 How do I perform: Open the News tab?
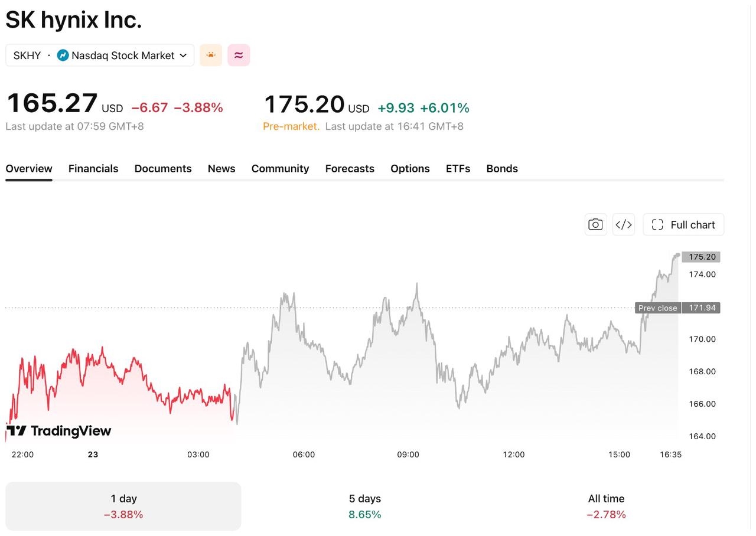click(221, 168)
